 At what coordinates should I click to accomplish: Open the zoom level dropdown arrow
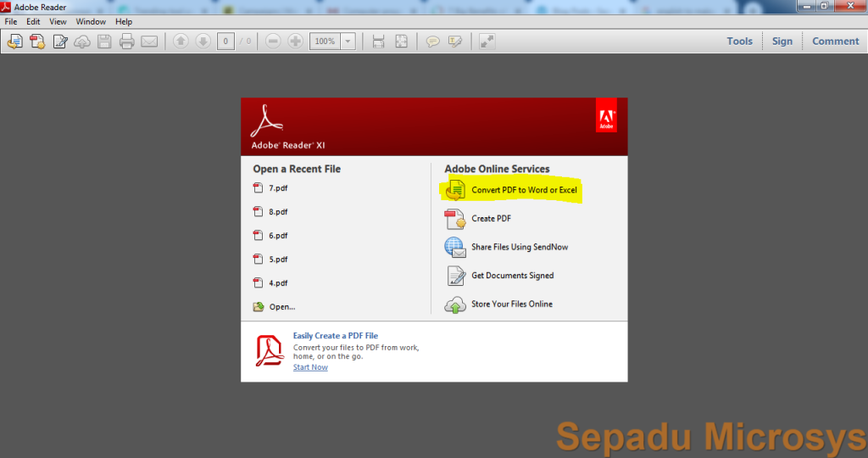tap(348, 42)
